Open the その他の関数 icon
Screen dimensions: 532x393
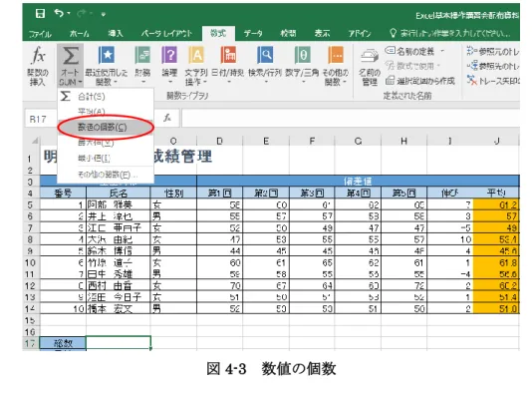[335, 55]
